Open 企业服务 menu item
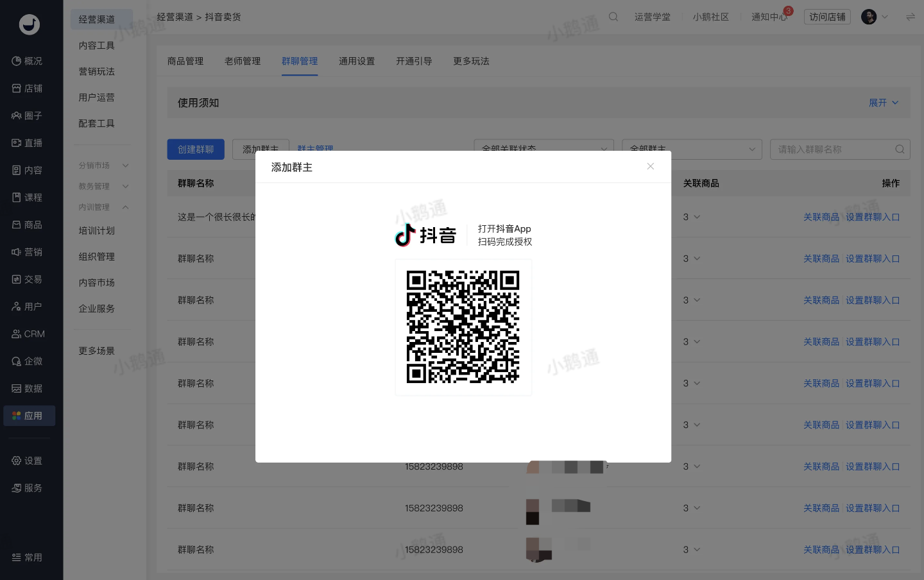924x580 pixels. tap(97, 309)
